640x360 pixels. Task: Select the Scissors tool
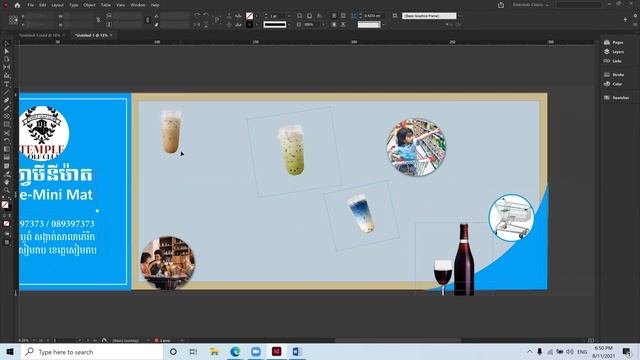coord(7,133)
